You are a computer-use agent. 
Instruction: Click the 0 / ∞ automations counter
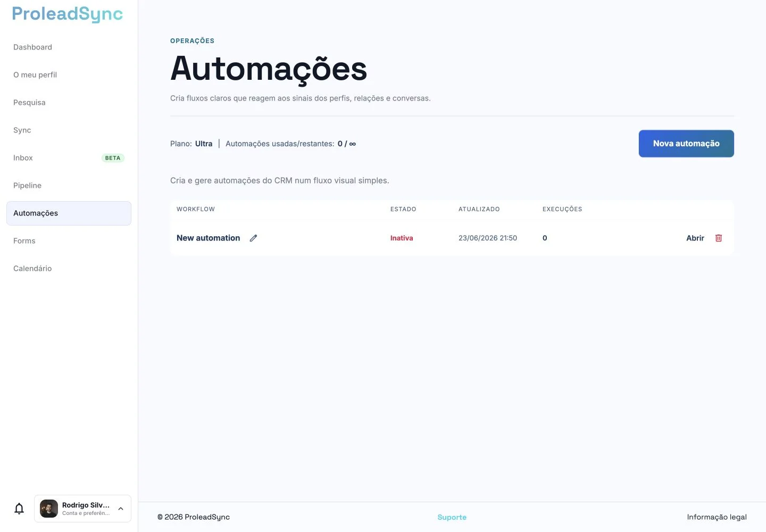click(x=347, y=144)
